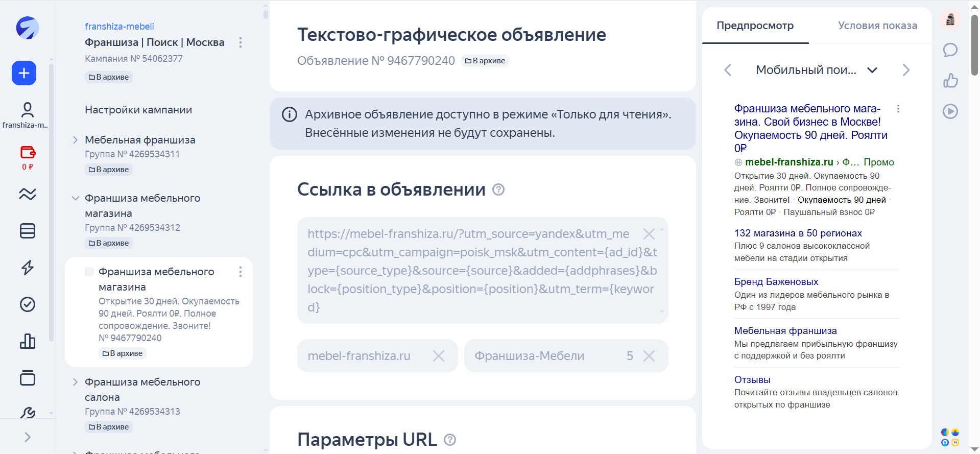Open the wrench tools icon in sidebar
980x454 pixels.
[x=27, y=413]
